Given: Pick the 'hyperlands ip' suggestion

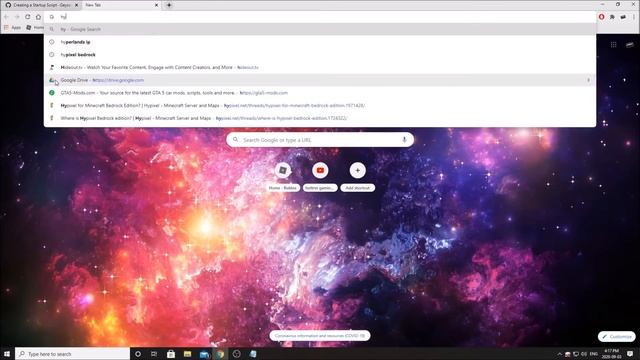Looking at the screenshot, I should click(320, 42).
